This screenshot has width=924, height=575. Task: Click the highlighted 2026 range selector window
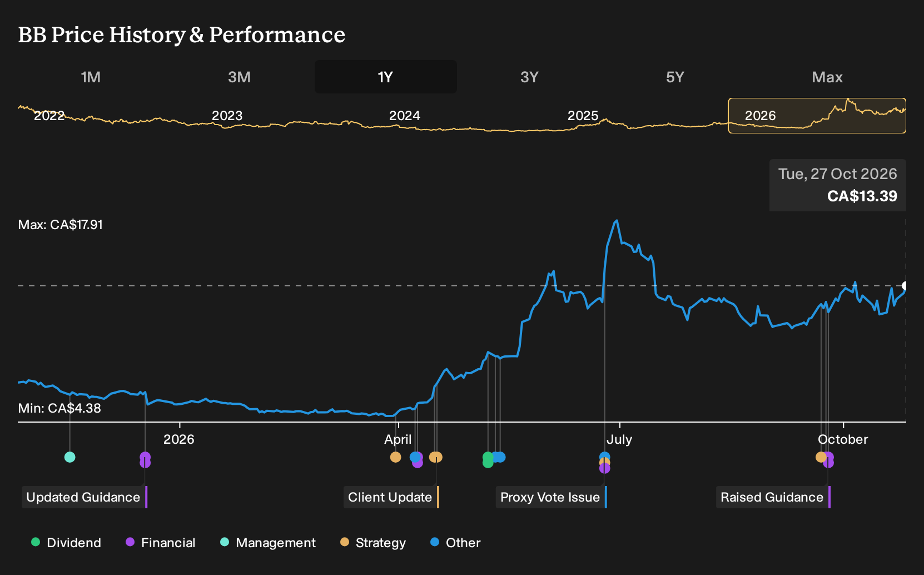[817, 116]
